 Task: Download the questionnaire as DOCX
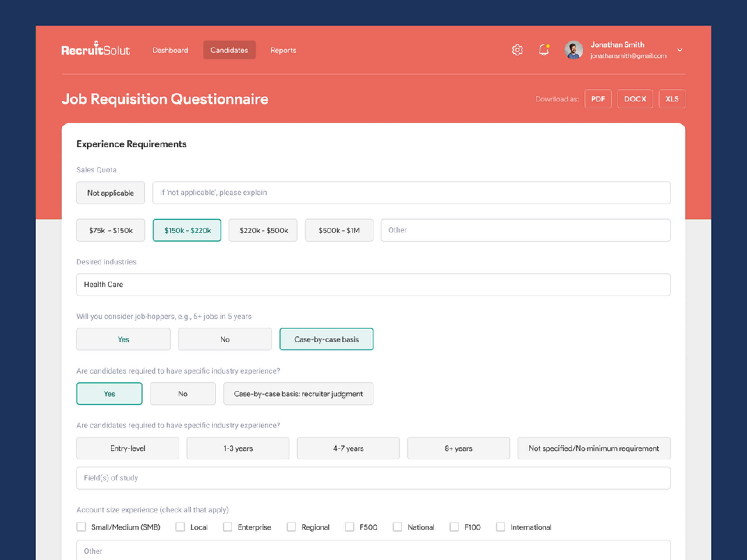pyautogui.click(x=635, y=99)
